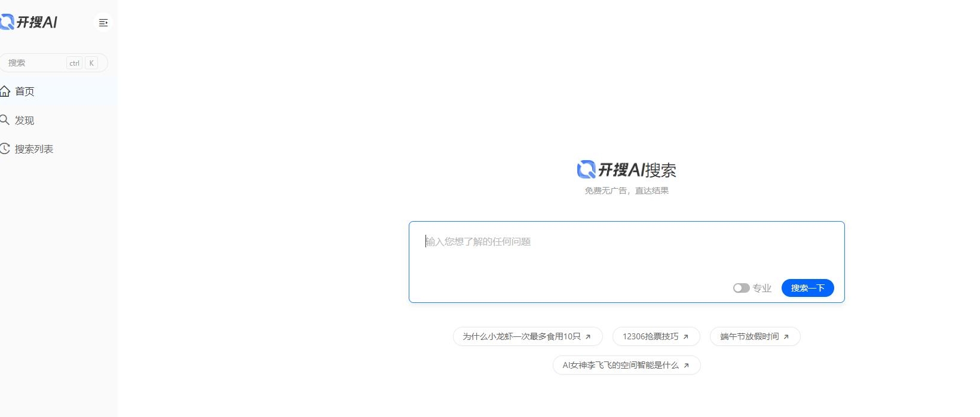This screenshot has width=980, height=417.
Task: Click the magnifier icon beside 发现
Action: (5, 120)
